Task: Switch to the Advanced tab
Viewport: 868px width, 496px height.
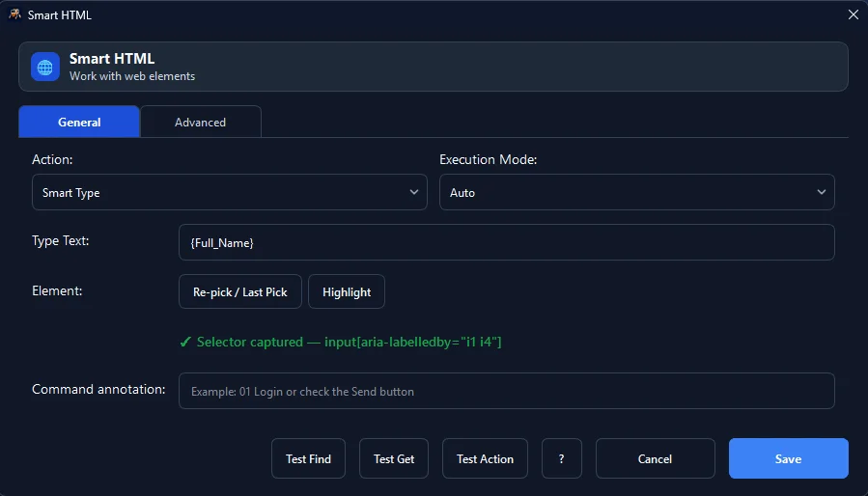Action: pyautogui.click(x=201, y=122)
